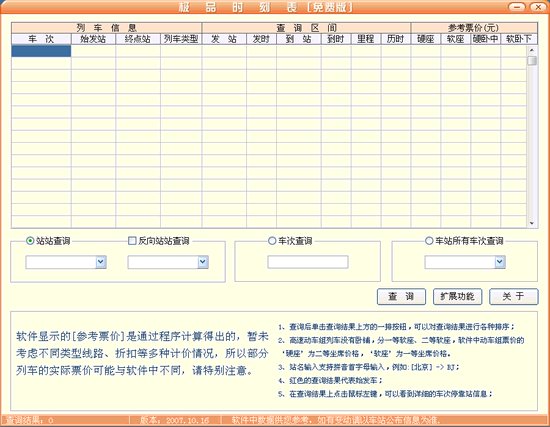Click the 查询 button
Image resolution: width=550 pixels, height=427 pixels.
[401, 296]
